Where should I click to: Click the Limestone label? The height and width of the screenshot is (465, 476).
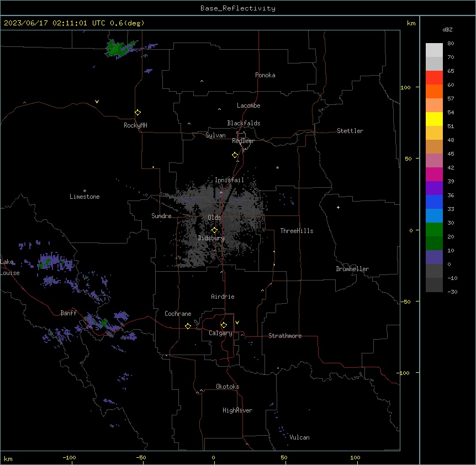point(84,197)
